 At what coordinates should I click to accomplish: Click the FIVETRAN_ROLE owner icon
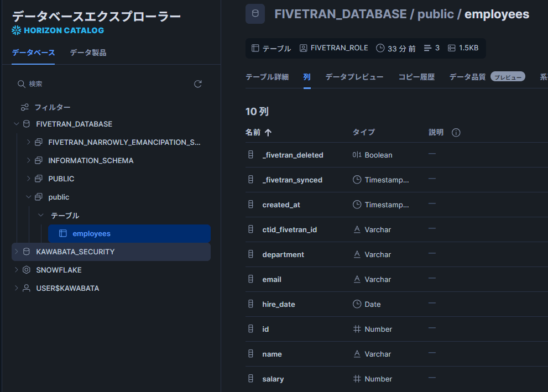(303, 48)
